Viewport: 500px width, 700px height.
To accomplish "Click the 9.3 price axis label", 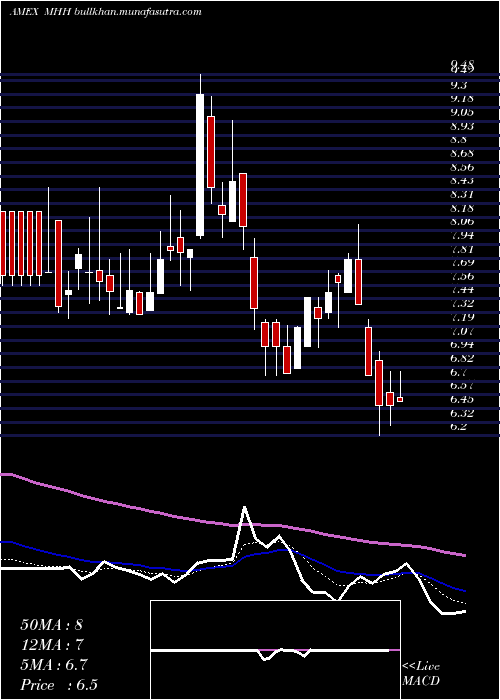I will (x=459, y=85).
